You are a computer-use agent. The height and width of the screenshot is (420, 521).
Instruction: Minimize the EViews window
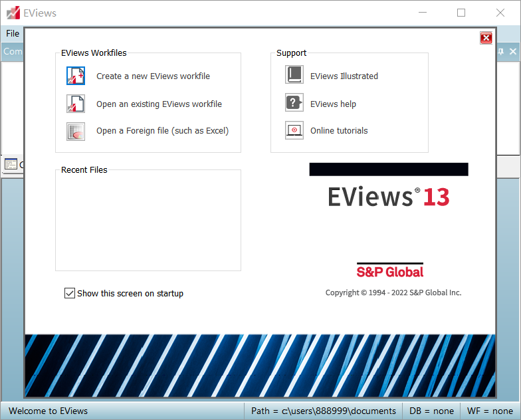coord(423,13)
